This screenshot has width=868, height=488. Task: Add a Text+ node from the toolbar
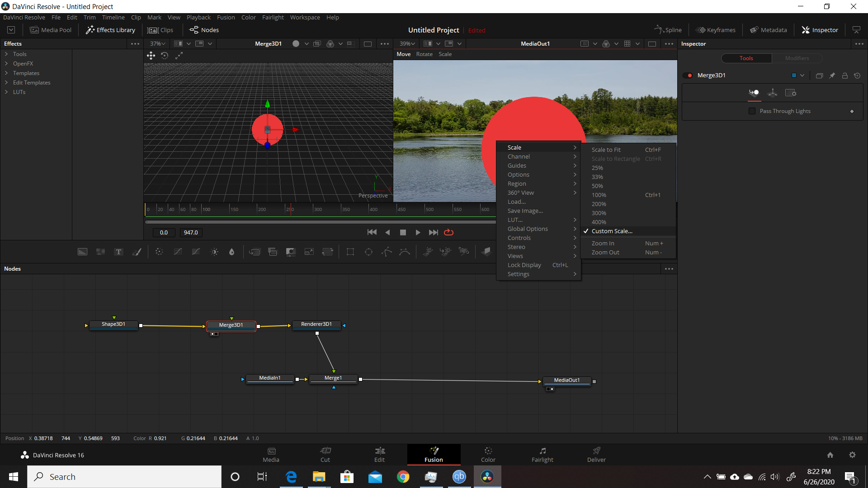(118, 252)
